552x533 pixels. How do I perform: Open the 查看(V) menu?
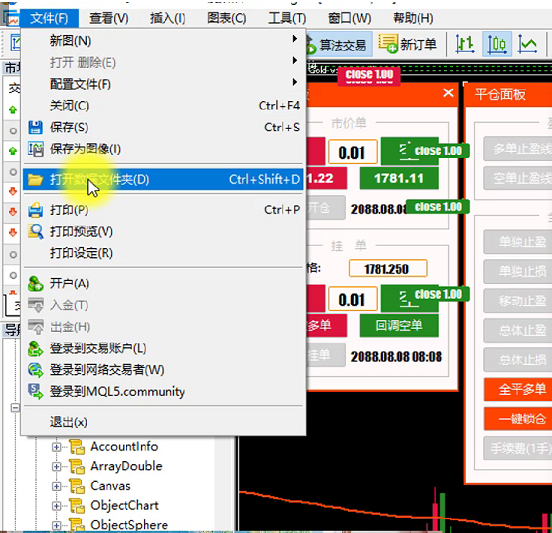pyautogui.click(x=108, y=18)
